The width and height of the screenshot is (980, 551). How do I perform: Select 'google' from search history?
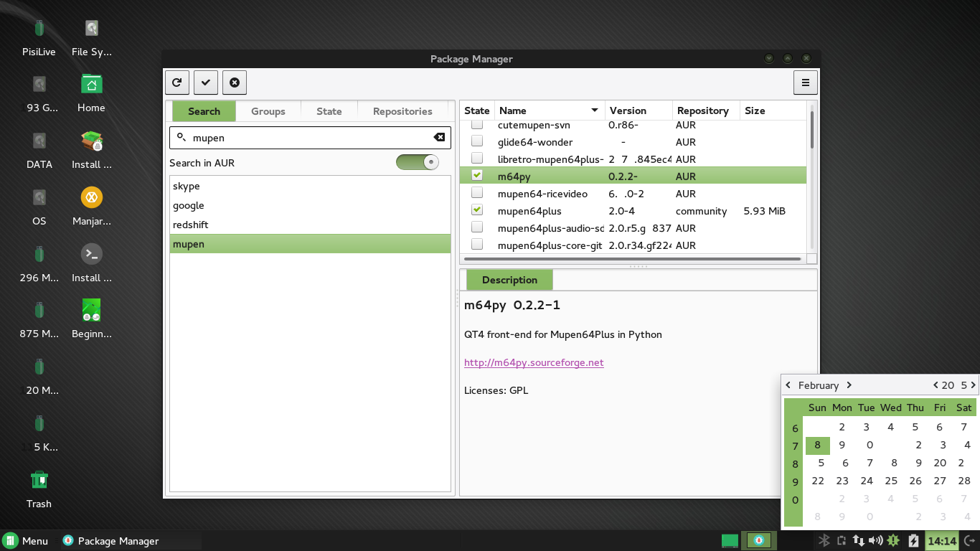point(310,205)
